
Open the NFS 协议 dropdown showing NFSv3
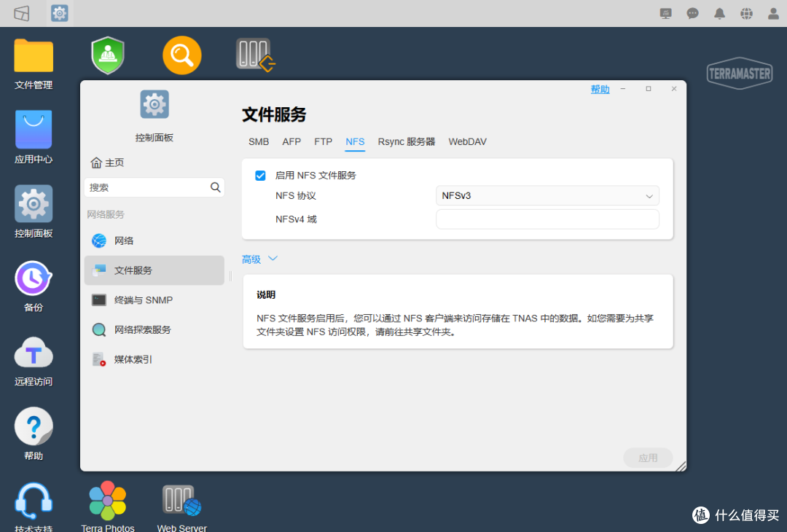[x=547, y=196]
